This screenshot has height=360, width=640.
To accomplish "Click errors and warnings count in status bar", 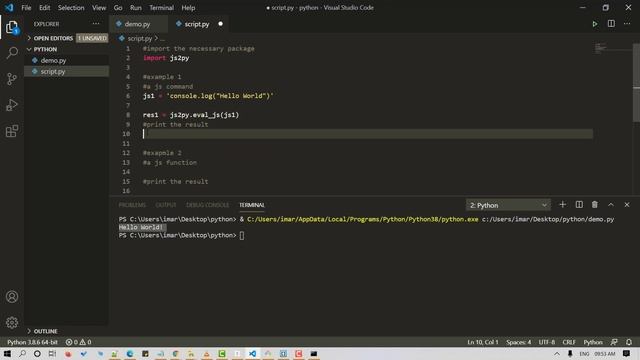I will coord(78,342).
